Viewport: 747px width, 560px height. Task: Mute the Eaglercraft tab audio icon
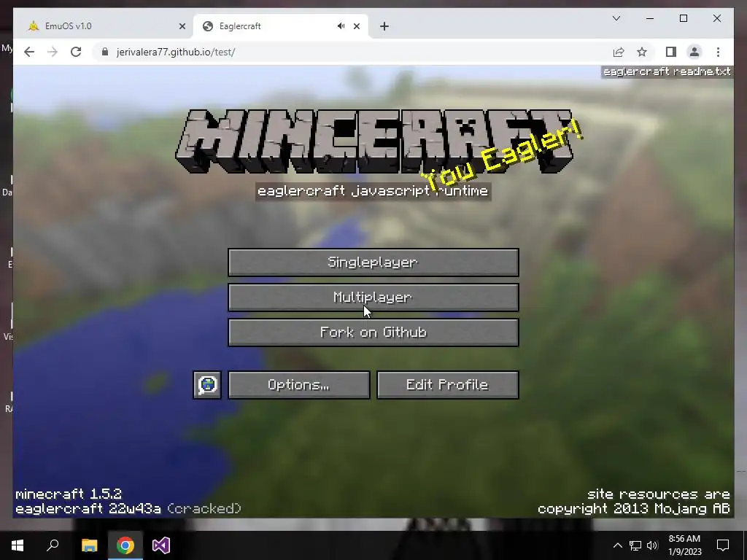(x=341, y=26)
